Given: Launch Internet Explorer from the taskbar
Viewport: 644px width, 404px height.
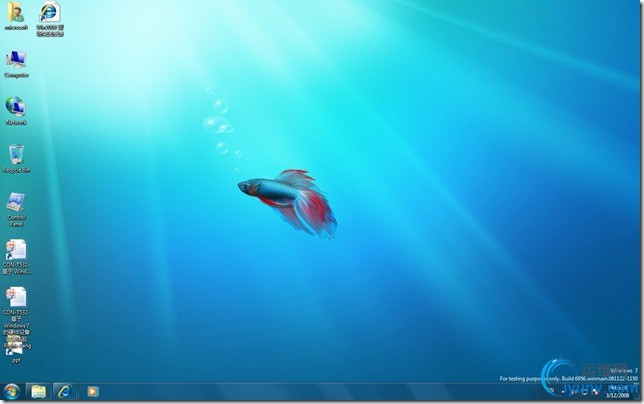Looking at the screenshot, I should pos(64,392).
